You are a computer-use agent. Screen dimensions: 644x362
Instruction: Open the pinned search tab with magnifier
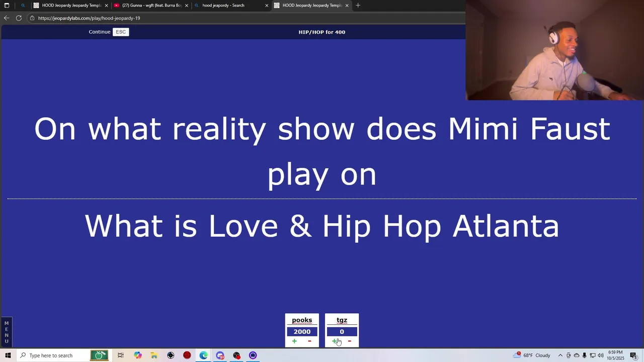[x=23, y=6]
